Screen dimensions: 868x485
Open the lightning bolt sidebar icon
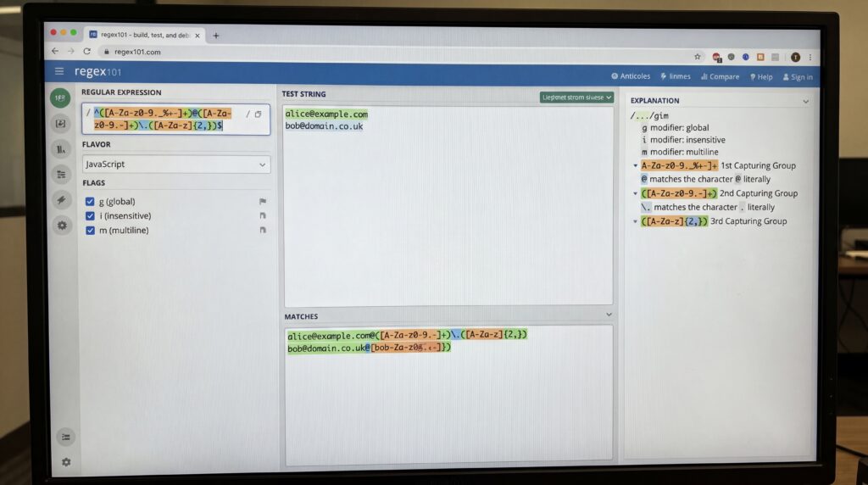(x=61, y=200)
